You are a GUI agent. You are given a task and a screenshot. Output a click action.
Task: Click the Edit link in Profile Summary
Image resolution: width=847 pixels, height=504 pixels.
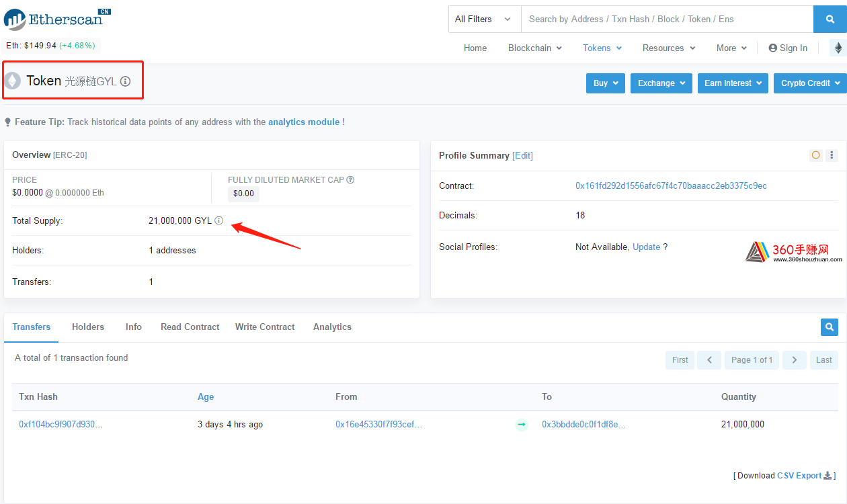tap(522, 155)
